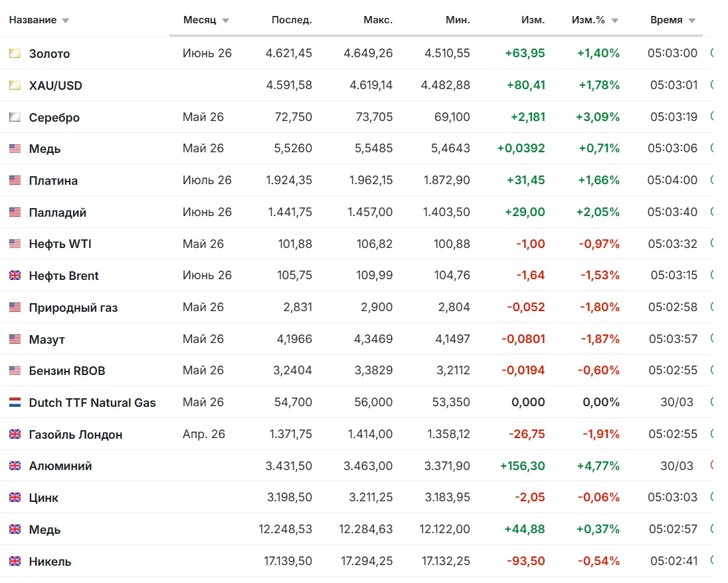728x583 pixels.
Task: Select the Послед. column header
Action: point(292,20)
